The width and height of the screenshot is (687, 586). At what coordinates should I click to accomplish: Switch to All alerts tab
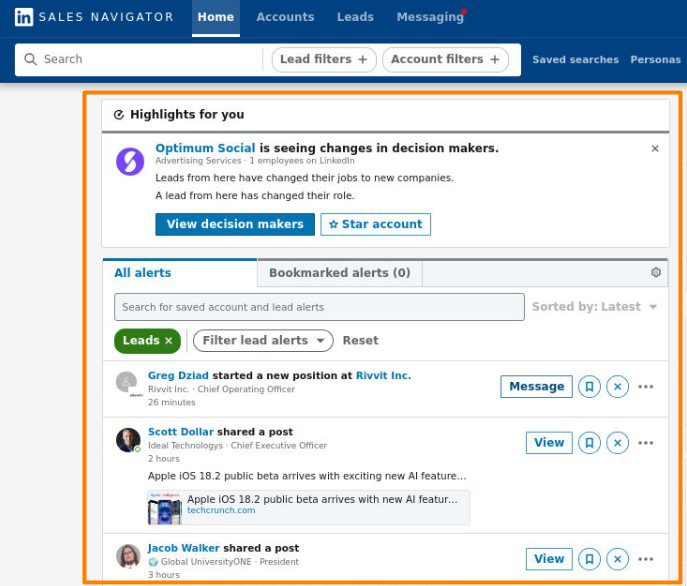click(x=180, y=273)
